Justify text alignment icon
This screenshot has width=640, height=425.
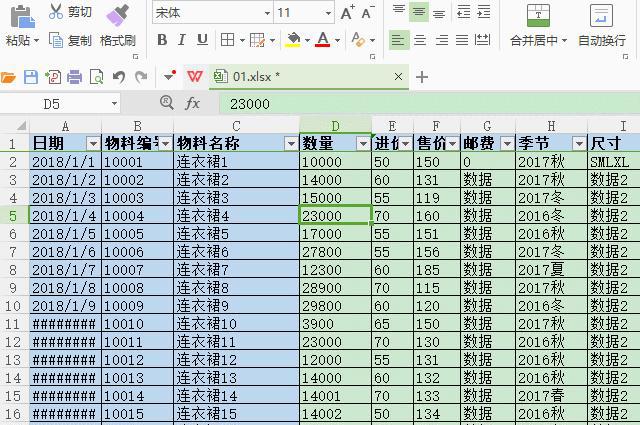[x=462, y=40]
